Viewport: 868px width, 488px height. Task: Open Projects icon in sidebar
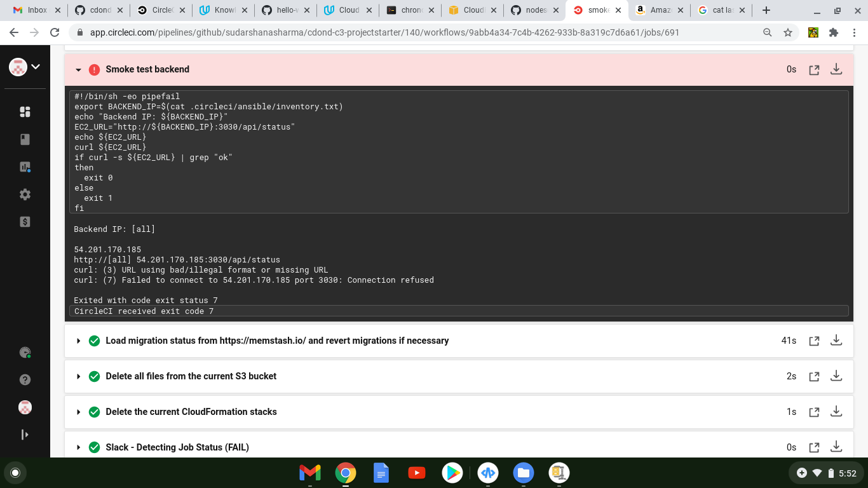coord(25,139)
